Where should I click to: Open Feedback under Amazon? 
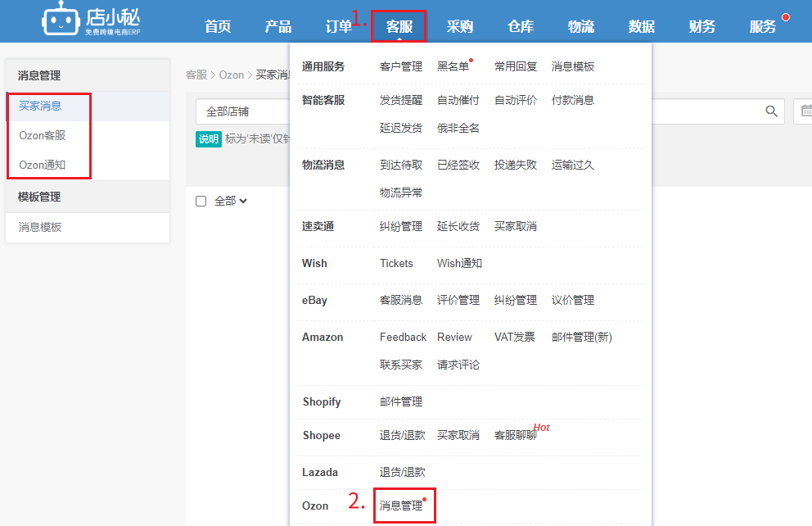pos(403,338)
